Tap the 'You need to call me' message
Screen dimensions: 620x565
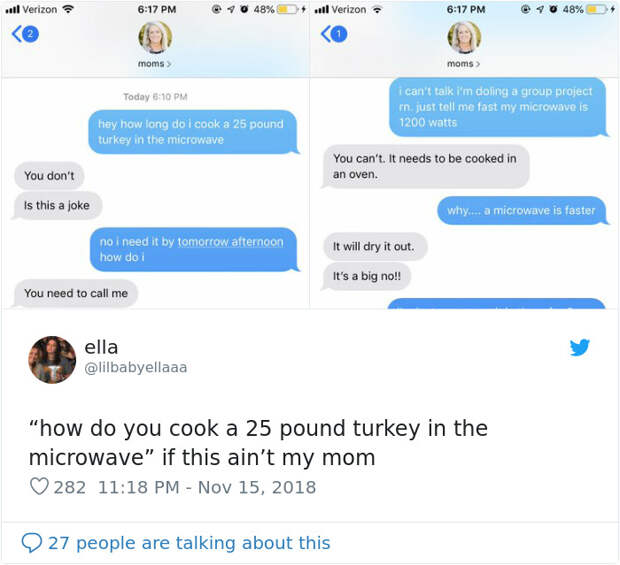(x=76, y=293)
